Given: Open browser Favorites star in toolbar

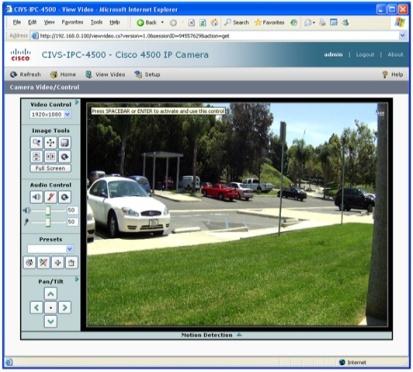Looking at the screenshot, I should coord(269,22).
